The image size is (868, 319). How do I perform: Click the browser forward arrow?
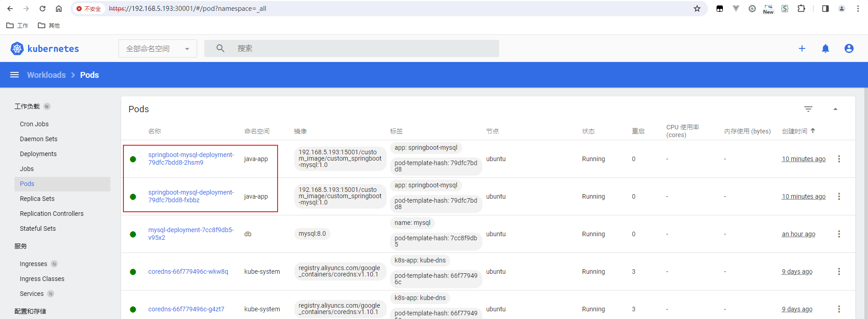[x=26, y=9]
